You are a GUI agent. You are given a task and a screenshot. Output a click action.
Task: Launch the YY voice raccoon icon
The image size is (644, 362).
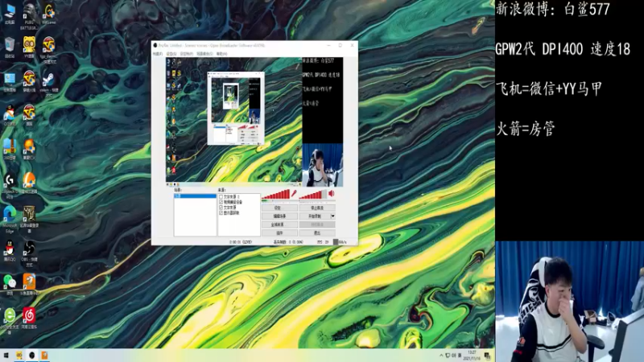[29, 47]
